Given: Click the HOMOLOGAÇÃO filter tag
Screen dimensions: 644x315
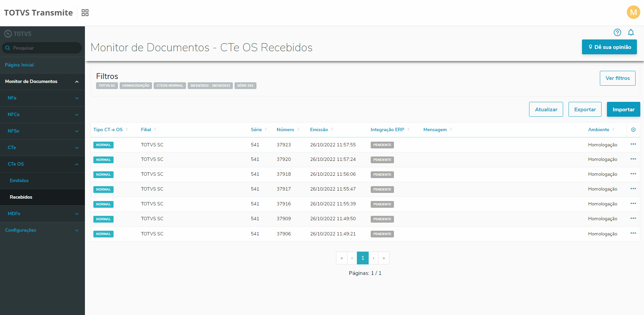Looking at the screenshot, I should [x=136, y=86].
